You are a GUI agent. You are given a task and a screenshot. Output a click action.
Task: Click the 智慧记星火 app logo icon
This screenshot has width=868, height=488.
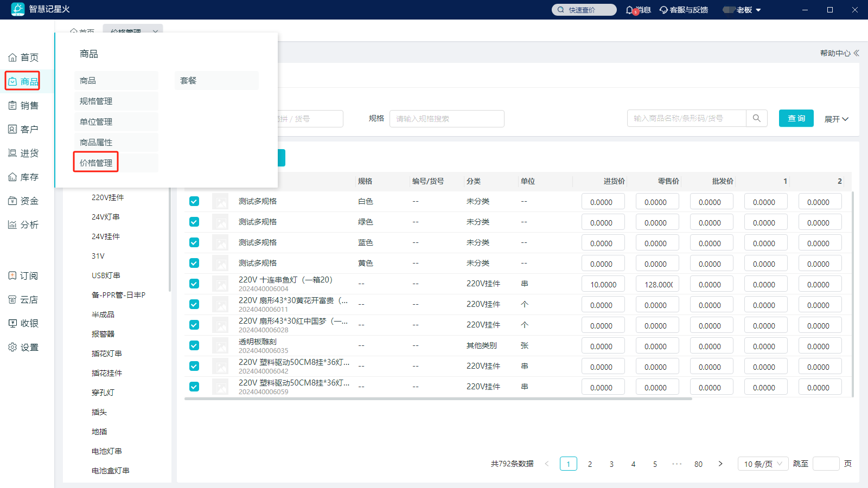coord(18,9)
